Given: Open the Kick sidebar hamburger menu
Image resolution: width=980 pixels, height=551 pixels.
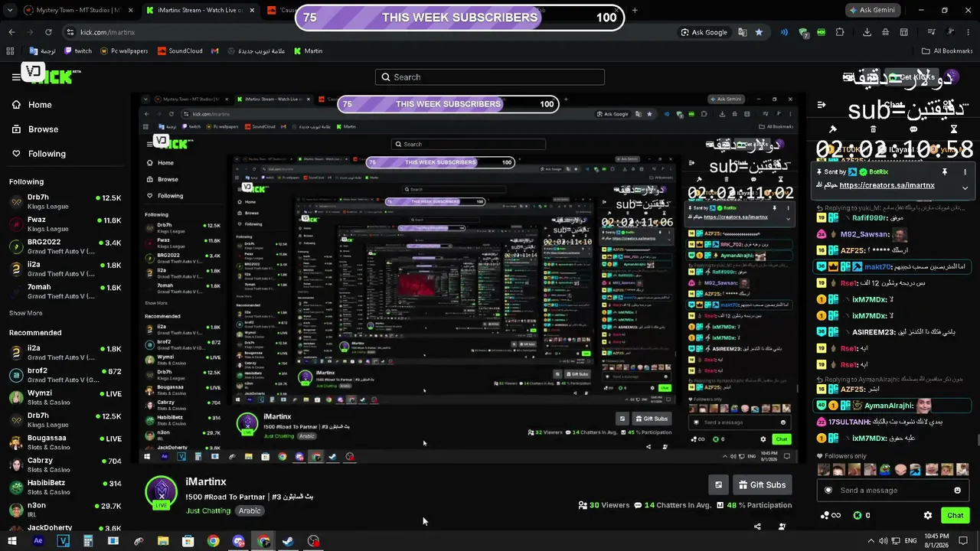Looking at the screenshot, I should pyautogui.click(x=15, y=77).
